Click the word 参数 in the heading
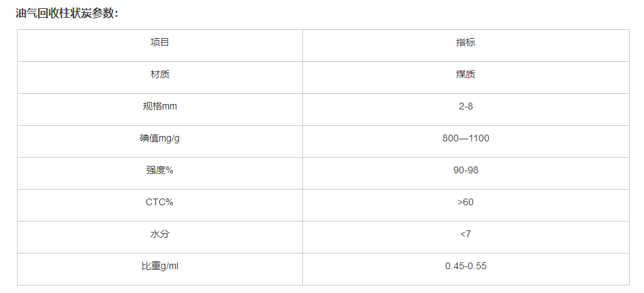644x293 pixels. [x=103, y=12]
